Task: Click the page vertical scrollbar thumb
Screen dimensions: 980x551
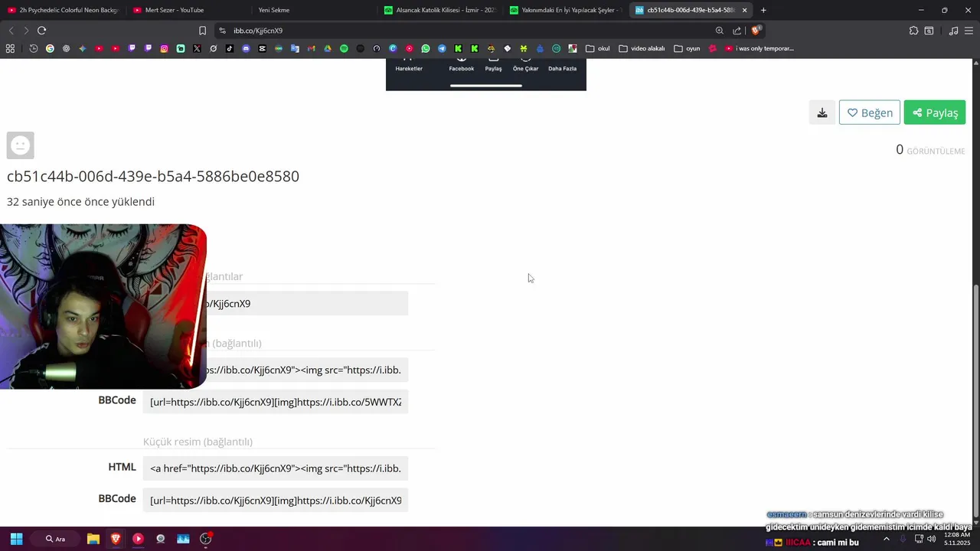Action: (x=975, y=400)
